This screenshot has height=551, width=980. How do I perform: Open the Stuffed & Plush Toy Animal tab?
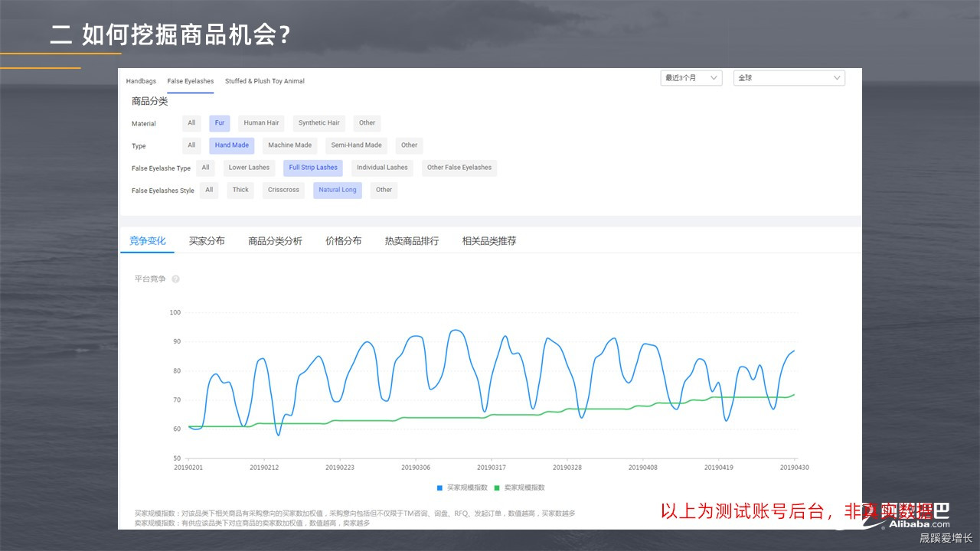click(x=264, y=80)
